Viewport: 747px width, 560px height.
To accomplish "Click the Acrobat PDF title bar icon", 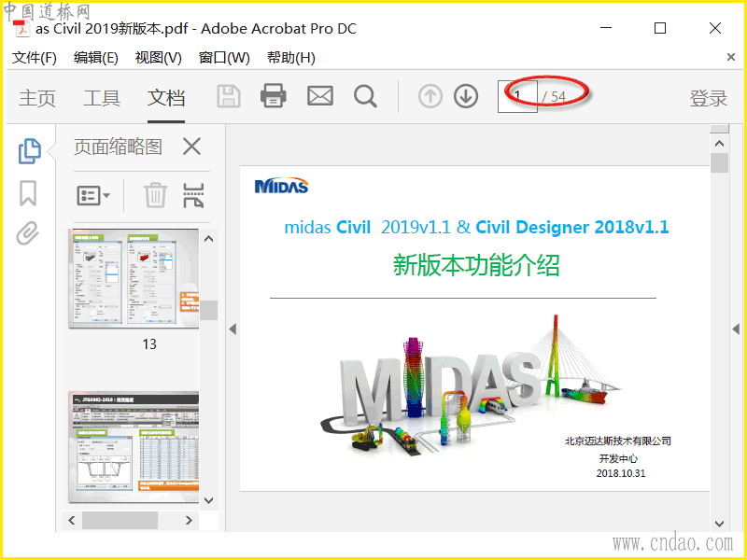I will click(21, 29).
